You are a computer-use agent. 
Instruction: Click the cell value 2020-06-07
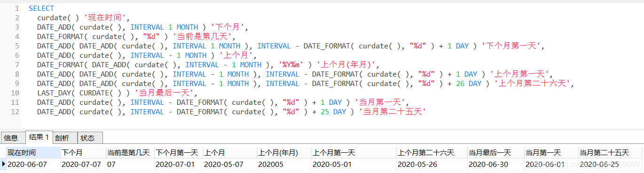click(27, 164)
